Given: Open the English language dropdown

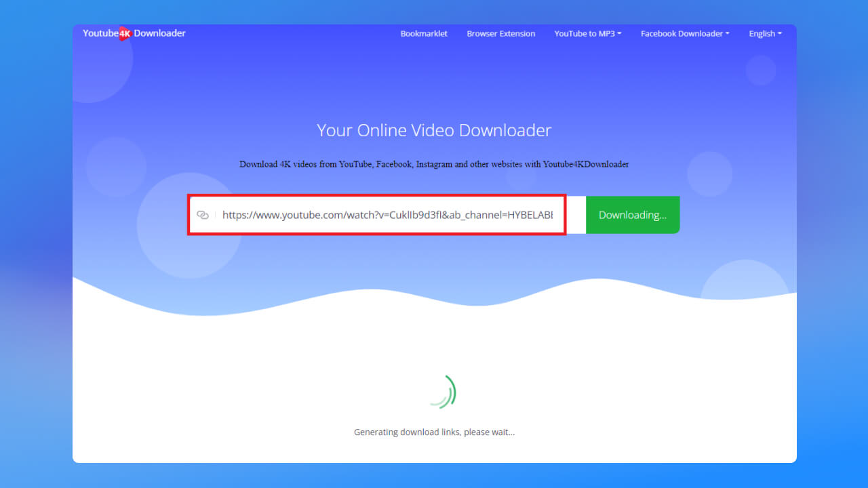Looking at the screenshot, I should pyautogui.click(x=765, y=34).
